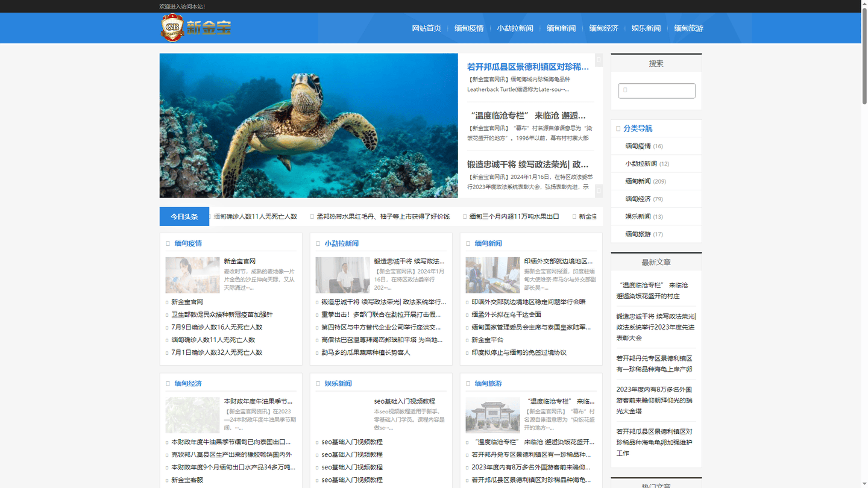Open article 印缅外交部就边境地区稳定问题举行会晤
The width and height of the screenshot is (868, 488).
(529, 302)
